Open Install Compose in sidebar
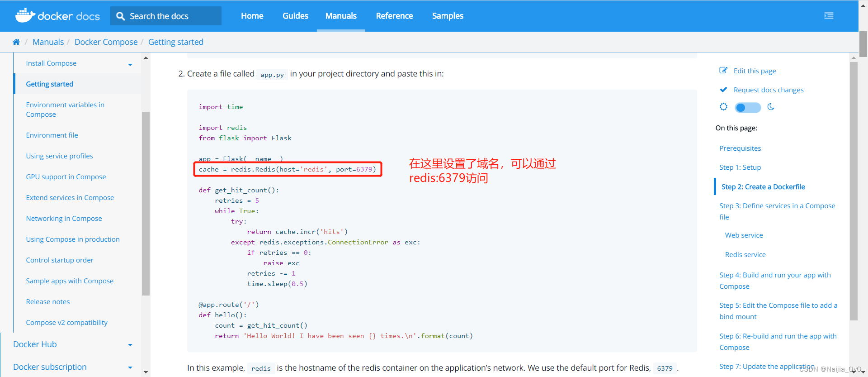 (51, 63)
